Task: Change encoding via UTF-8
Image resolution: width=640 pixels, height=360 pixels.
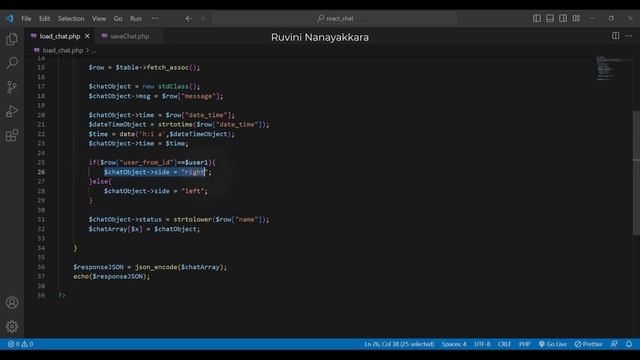Action: 482,344
